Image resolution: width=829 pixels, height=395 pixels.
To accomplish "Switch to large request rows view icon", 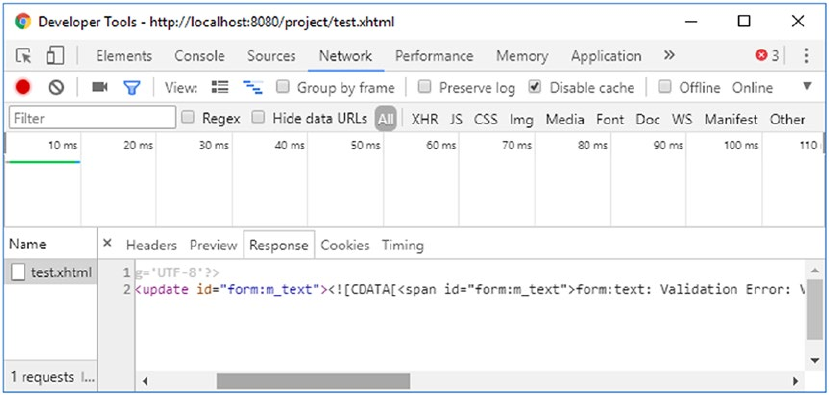I will pyautogui.click(x=219, y=87).
